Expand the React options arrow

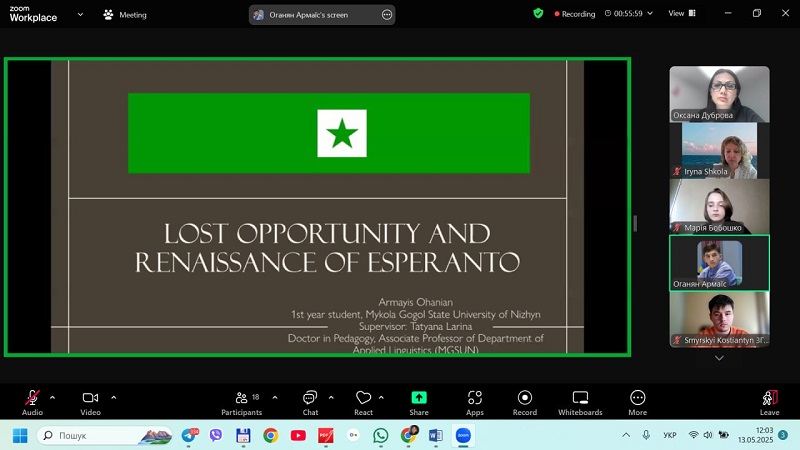point(381,397)
